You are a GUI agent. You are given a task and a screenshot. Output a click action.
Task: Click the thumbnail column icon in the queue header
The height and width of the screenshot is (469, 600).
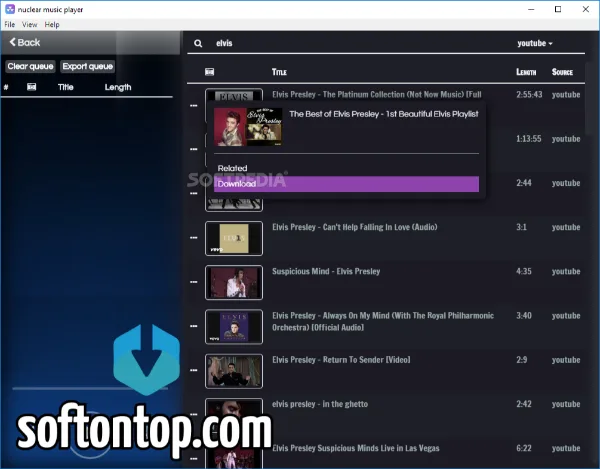click(x=32, y=87)
